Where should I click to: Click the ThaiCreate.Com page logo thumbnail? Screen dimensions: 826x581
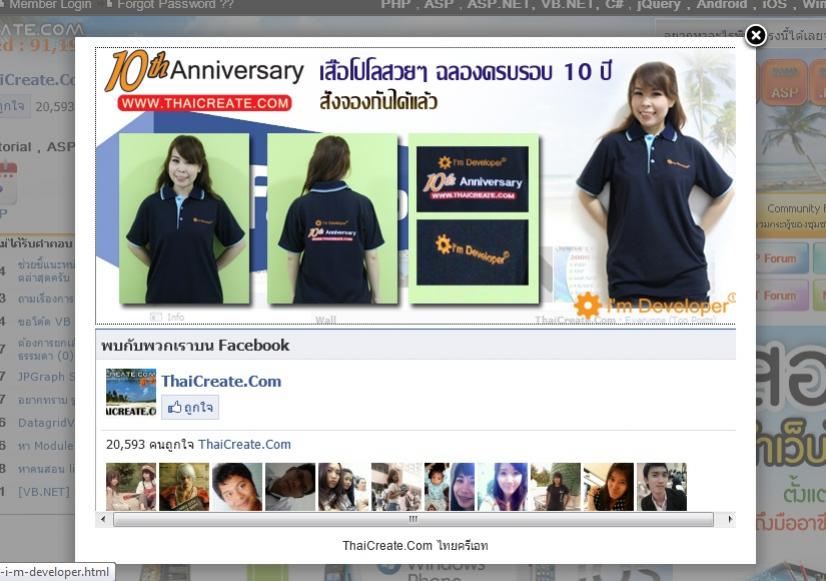tap(131, 392)
